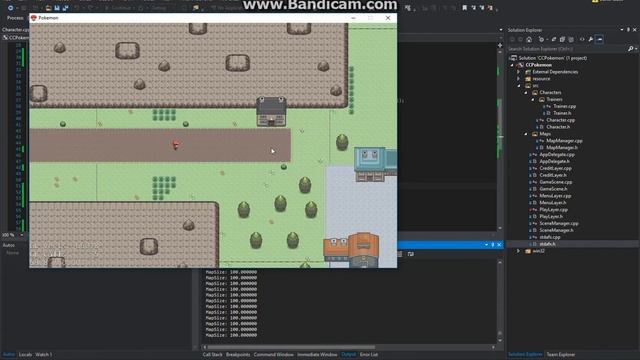The height and width of the screenshot is (360, 640).
Task: Click the Open File folder icon in toolbar
Action: [48, 8]
